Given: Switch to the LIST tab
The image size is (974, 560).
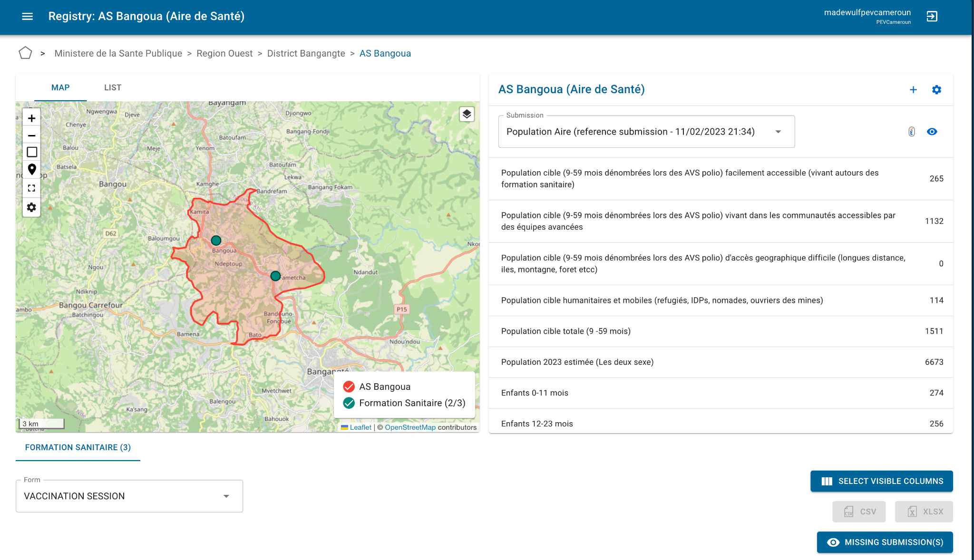Looking at the screenshot, I should click(113, 87).
